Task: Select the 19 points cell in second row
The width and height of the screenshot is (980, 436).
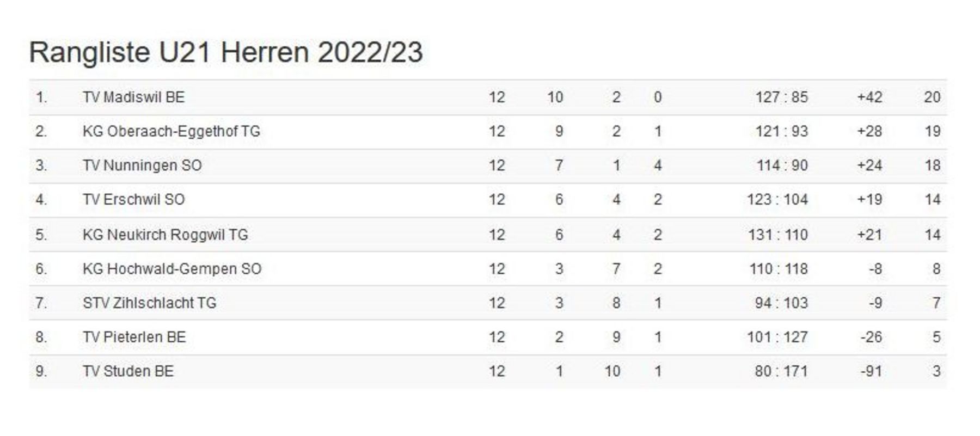Action: point(933,132)
